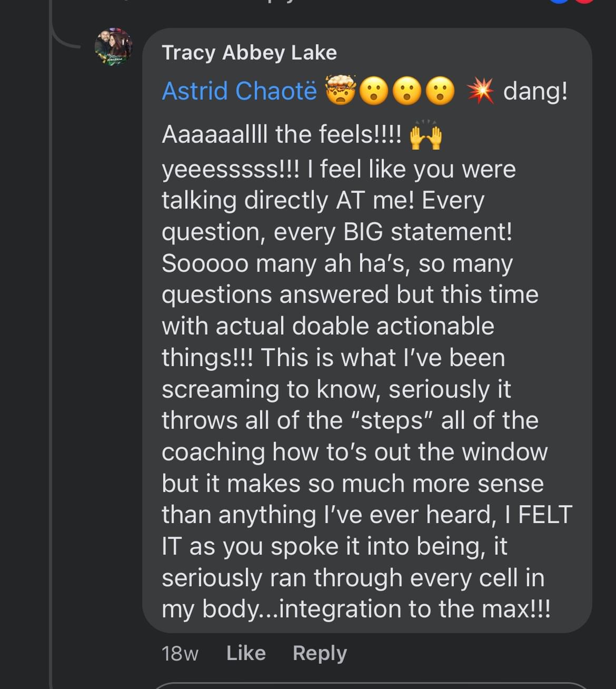Open Tracy Abbey Lake's profile picture
Image resolution: width=616 pixels, height=689 pixels.
pyautogui.click(x=113, y=47)
